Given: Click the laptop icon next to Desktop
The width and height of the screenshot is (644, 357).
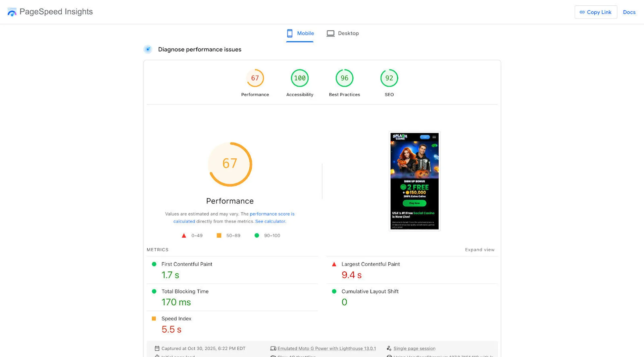Looking at the screenshot, I should pyautogui.click(x=331, y=33).
